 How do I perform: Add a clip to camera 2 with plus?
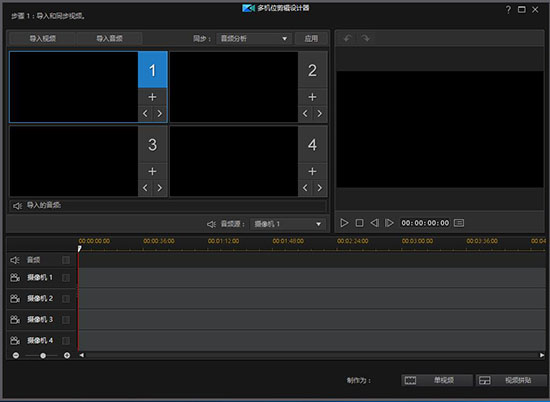point(312,97)
